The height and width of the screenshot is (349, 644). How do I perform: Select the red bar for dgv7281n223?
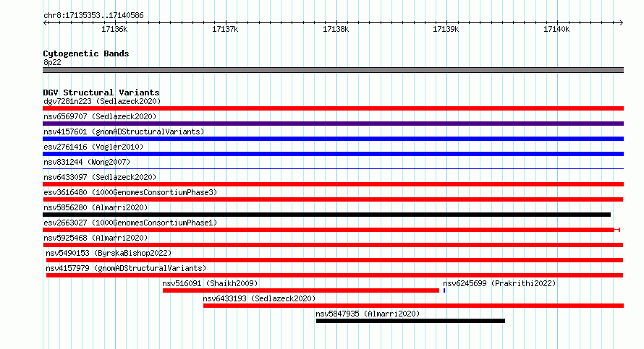(x=333, y=108)
